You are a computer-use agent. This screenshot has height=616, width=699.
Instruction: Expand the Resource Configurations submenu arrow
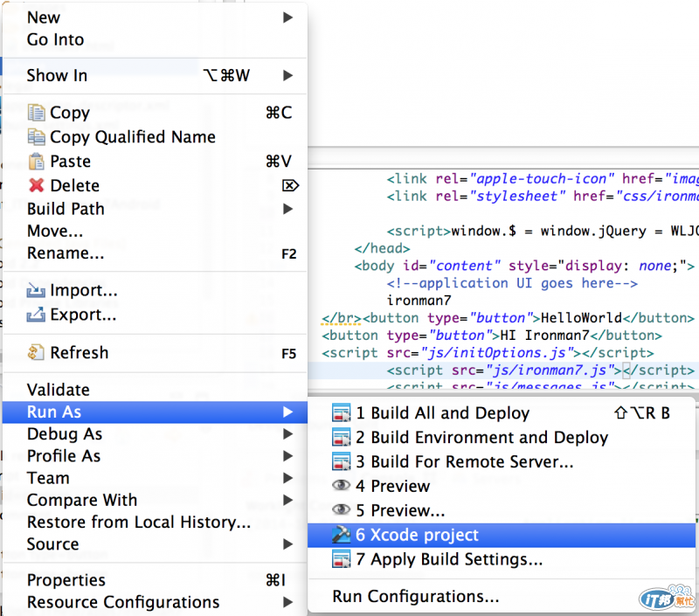point(288,602)
